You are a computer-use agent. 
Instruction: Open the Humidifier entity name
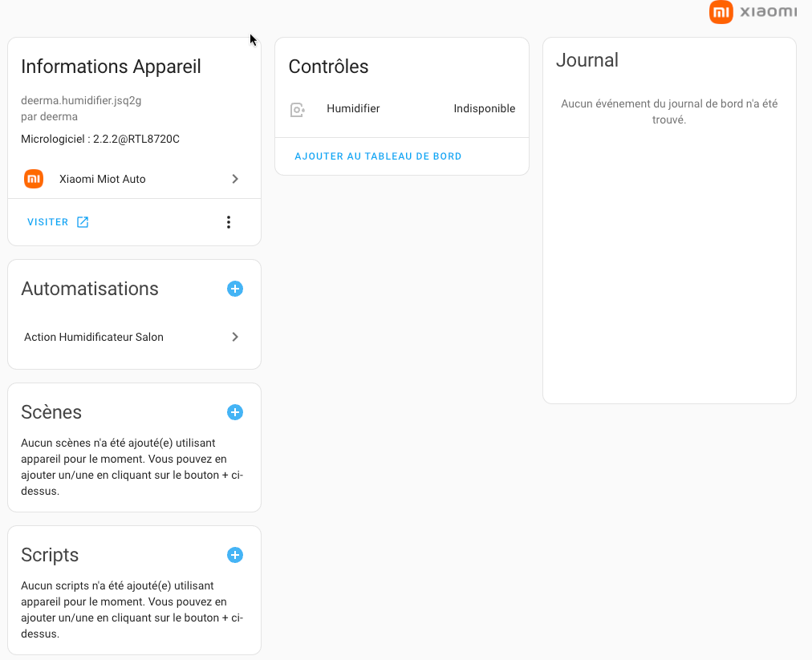353,109
